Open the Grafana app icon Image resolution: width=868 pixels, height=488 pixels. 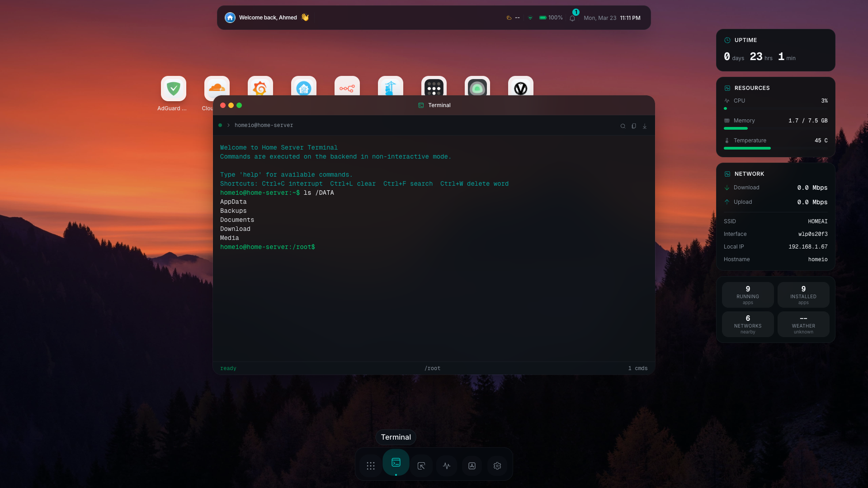(260, 89)
